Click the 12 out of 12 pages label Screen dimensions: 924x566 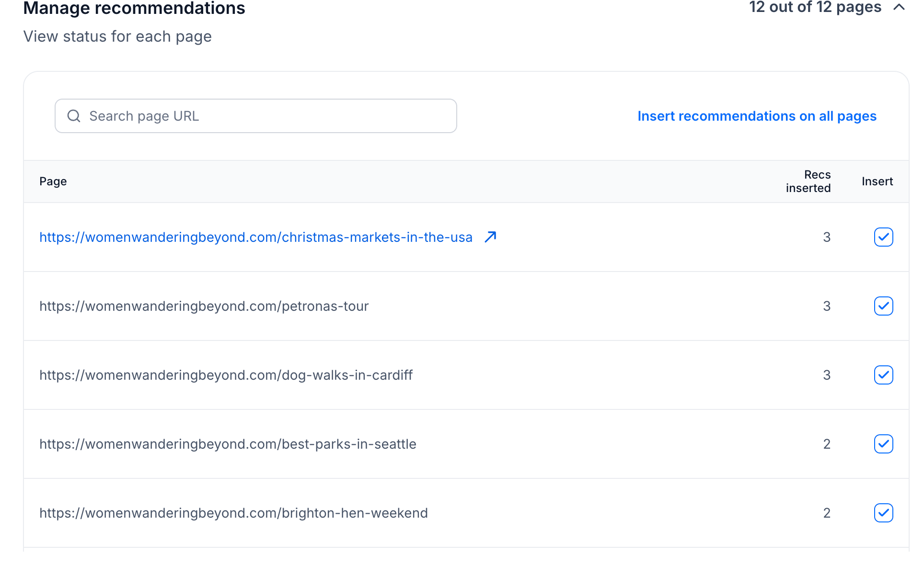[815, 7]
